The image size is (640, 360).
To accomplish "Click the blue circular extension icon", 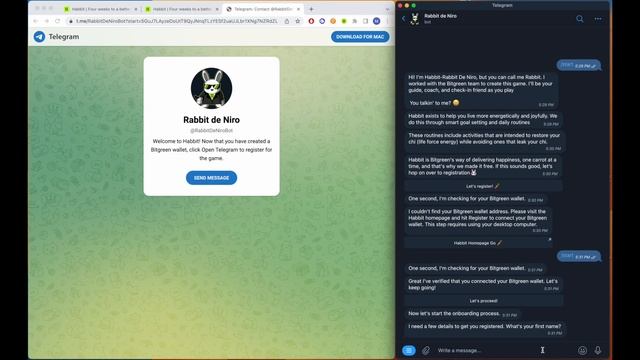I will point(322,21).
